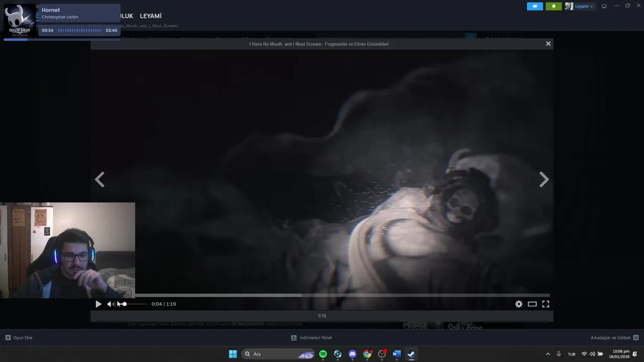The width and height of the screenshot is (644, 362).
Task: Click the dil tercihlerinizi link
Action: [x=248, y=324]
